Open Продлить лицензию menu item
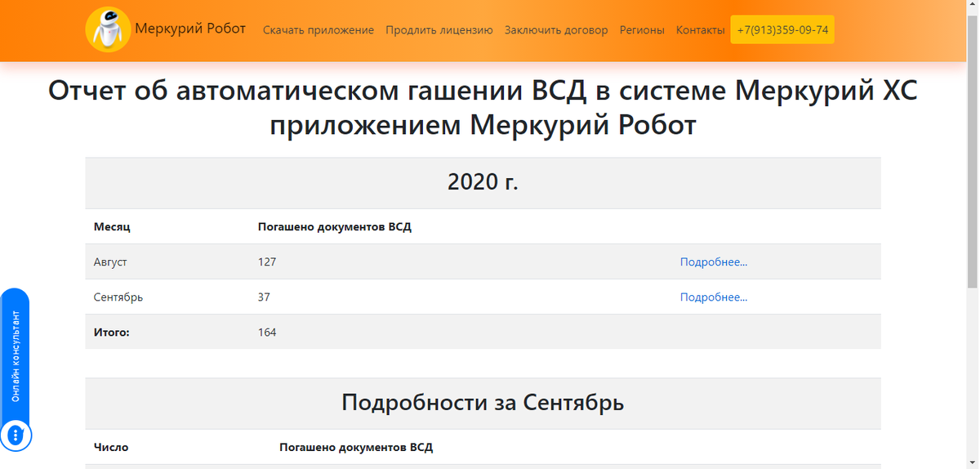Screen dimensions: 980x469 [439, 30]
